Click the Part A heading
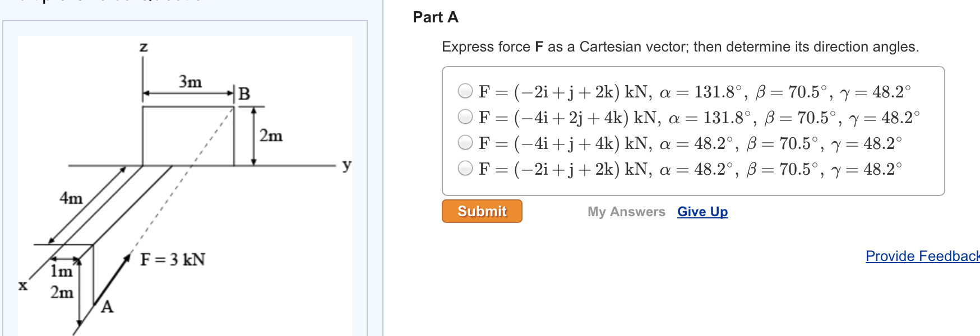 click(x=434, y=17)
